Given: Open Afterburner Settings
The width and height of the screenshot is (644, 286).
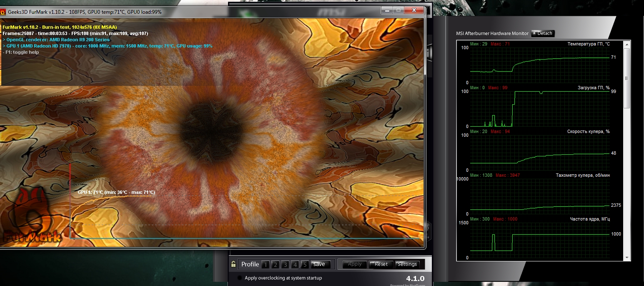Looking at the screenshot, I should tap(407, 264).
